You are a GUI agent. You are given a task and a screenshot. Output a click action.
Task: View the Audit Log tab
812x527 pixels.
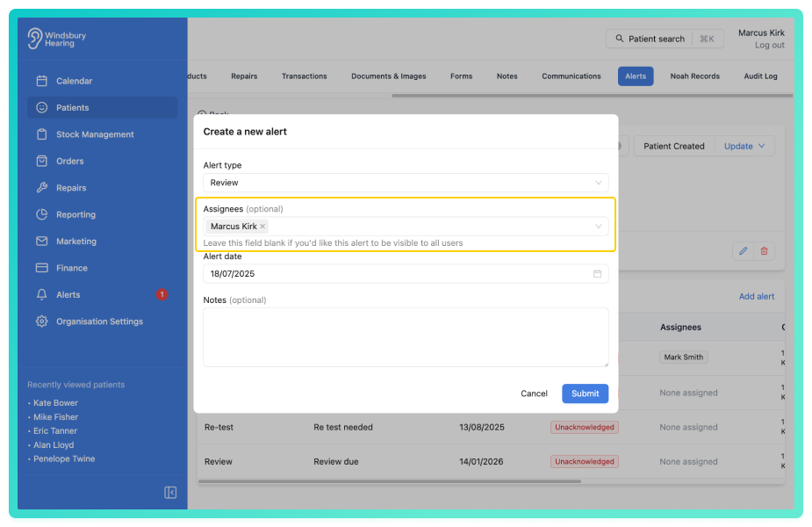coord(760,76)
